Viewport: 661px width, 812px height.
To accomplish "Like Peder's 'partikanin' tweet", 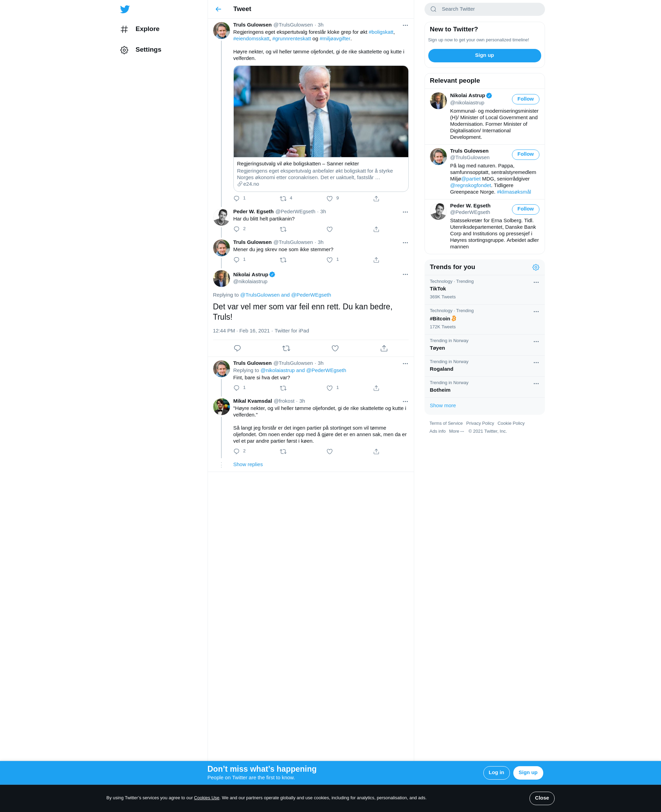I will point(329,229).
